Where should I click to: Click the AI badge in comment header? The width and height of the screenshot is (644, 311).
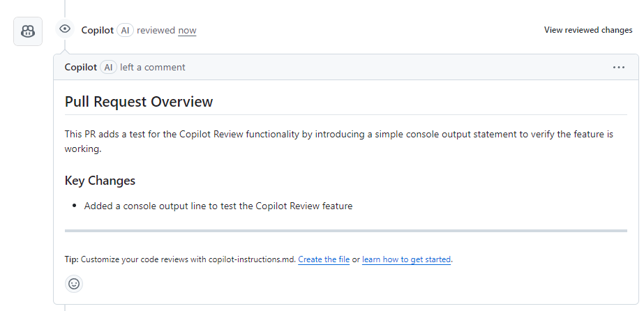coord(108,68)
